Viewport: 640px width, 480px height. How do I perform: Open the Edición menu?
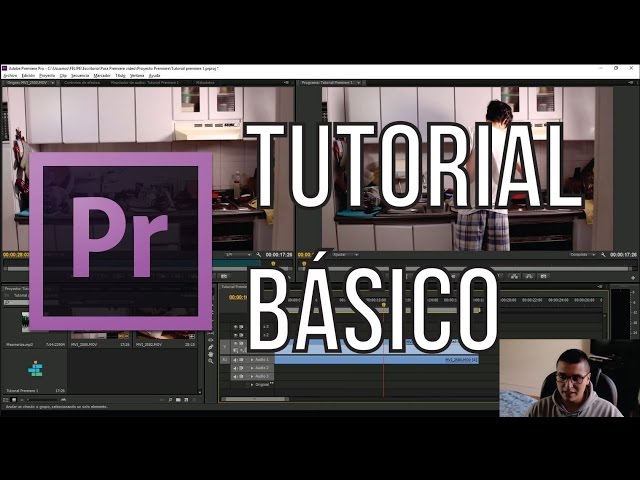(x=28, y=76)
